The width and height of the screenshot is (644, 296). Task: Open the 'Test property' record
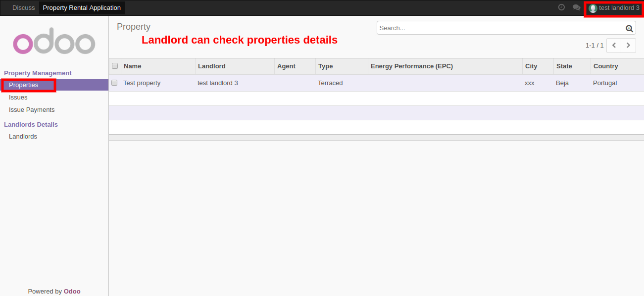[142, 83]
